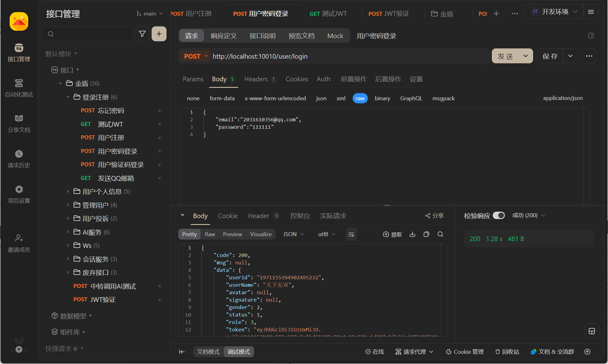Open the 开发环境 environment dropdown

tap(555, 12)
